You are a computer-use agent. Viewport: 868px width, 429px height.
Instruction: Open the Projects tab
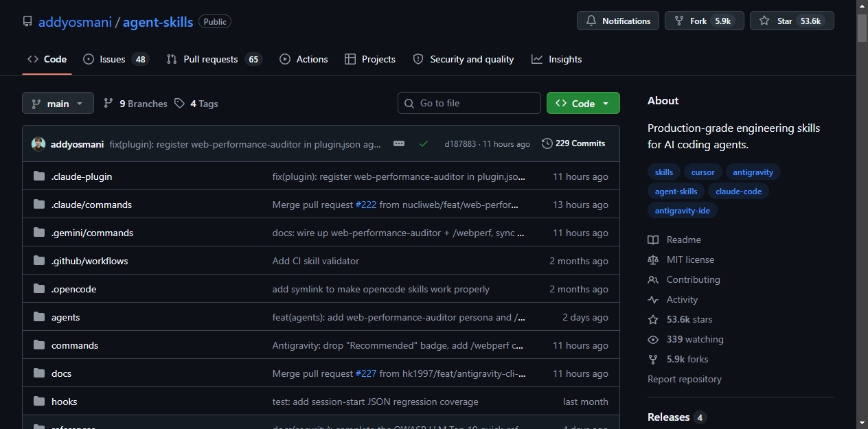[x=370, y=60]
